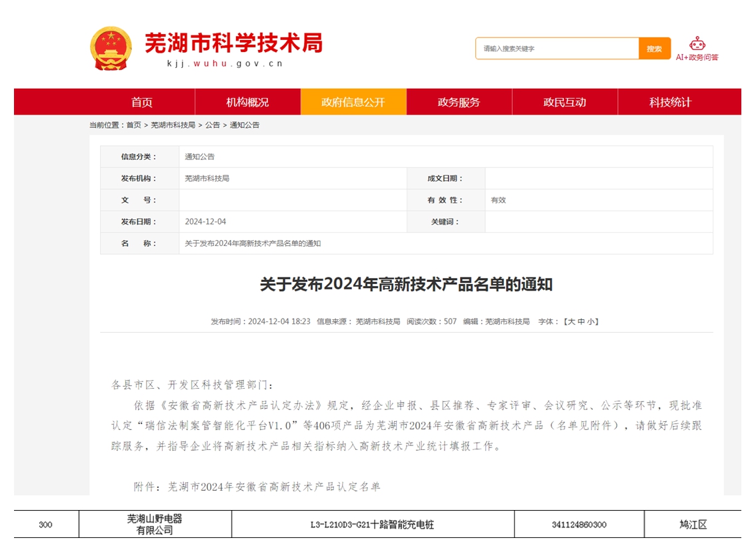This screenshot has height=540, width=756.
Task: Open the 首页 navigation tab
Action: (142, 102)
